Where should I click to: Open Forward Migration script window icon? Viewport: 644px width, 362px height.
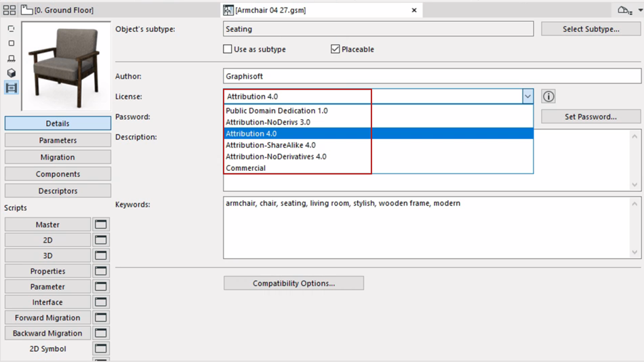click(x=101, y=318)
